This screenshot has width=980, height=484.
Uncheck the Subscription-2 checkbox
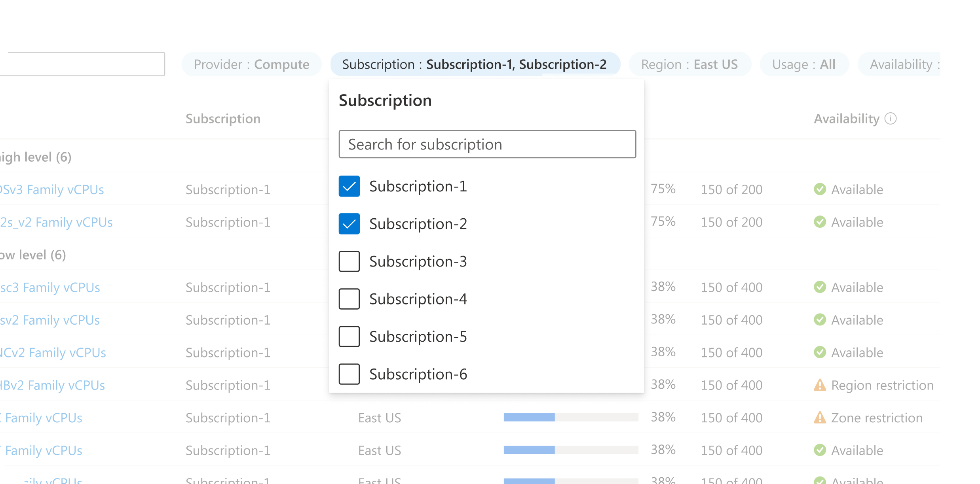[x=349, y=224]
